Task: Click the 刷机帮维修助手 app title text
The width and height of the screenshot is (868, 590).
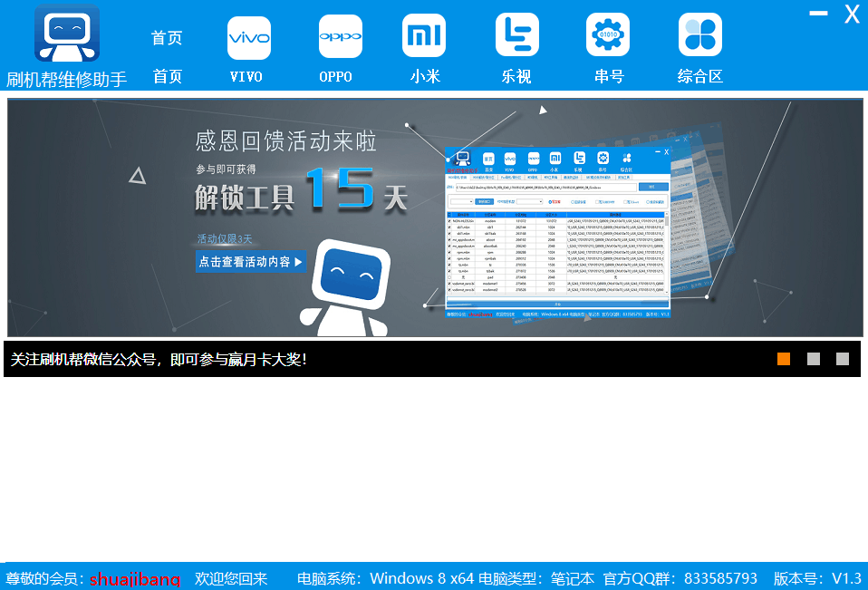Action: tap(66, 80)
